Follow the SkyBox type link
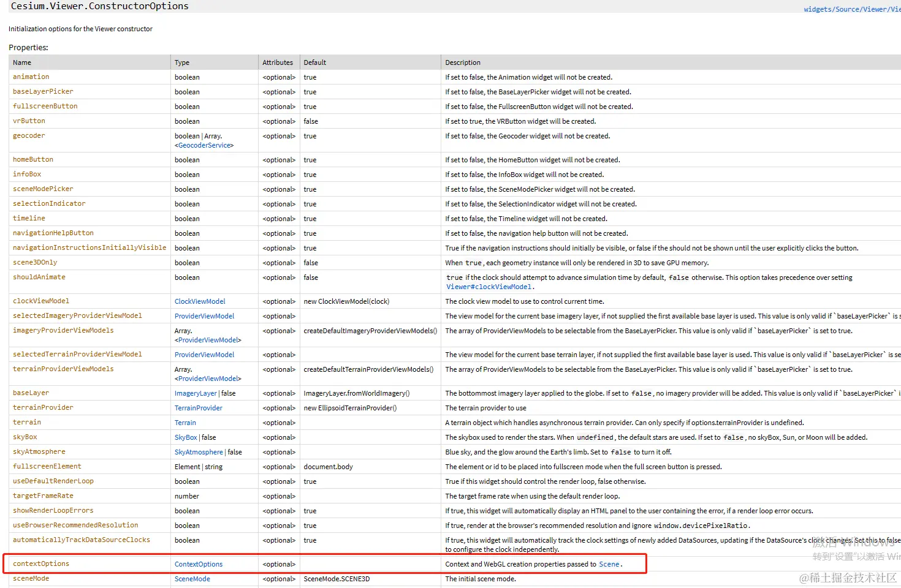This screenshot has width=901, height=588. click(x=186, y=437)
